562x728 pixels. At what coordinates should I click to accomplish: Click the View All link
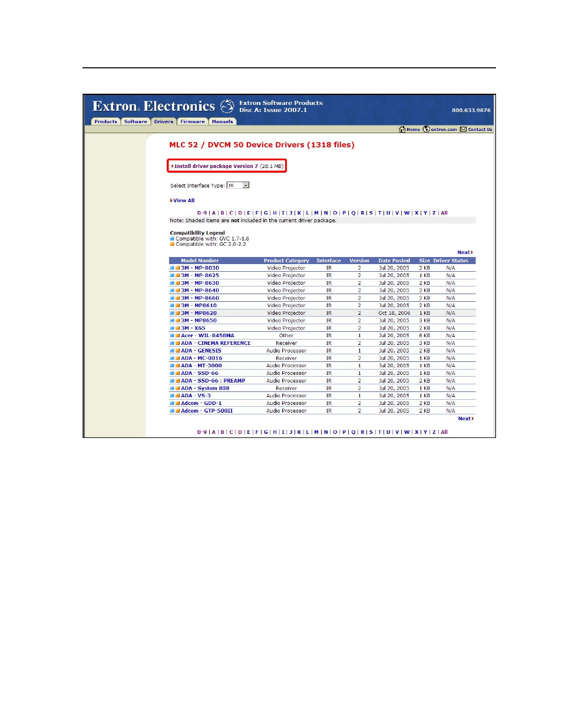pos(183,200)
